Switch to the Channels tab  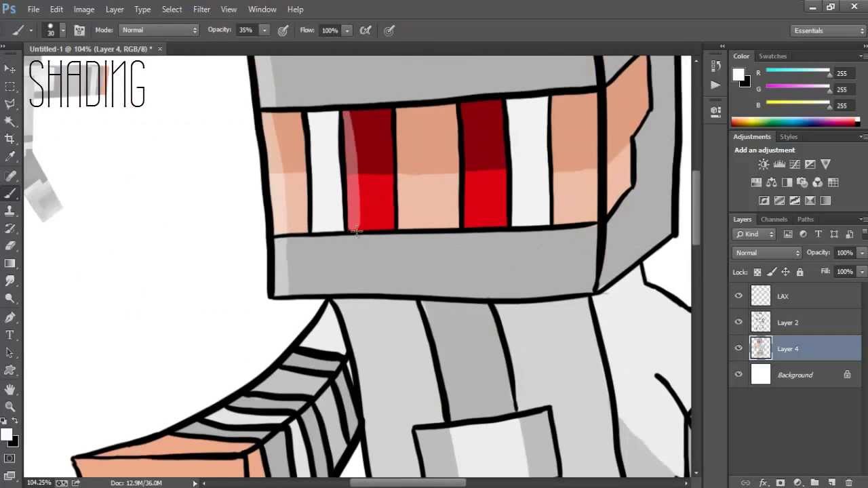[x=774, y=219]
